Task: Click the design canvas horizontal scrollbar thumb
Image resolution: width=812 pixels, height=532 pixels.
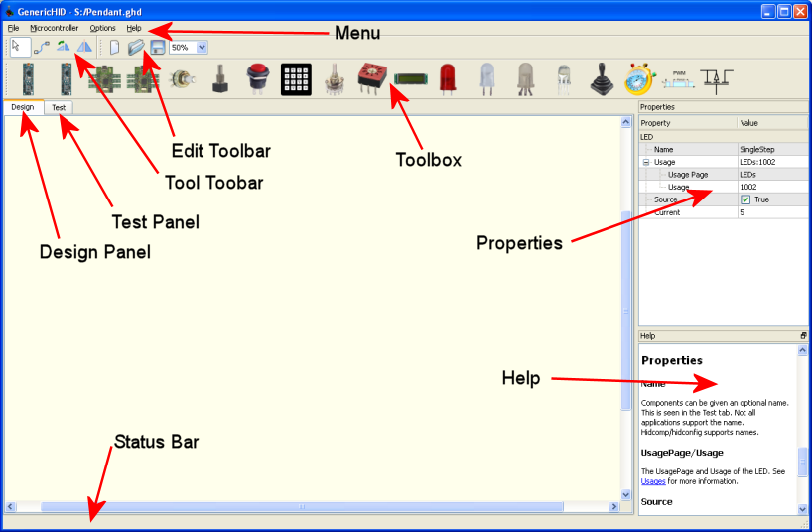Action: (303, 507)
